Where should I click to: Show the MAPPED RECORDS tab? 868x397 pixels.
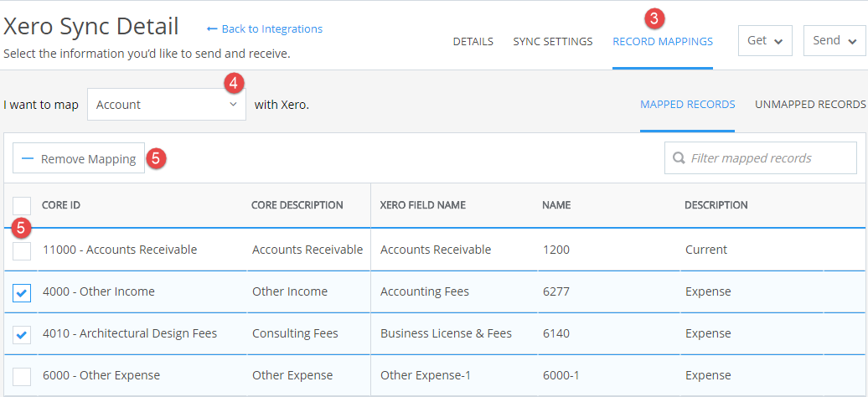coord(688,105)
